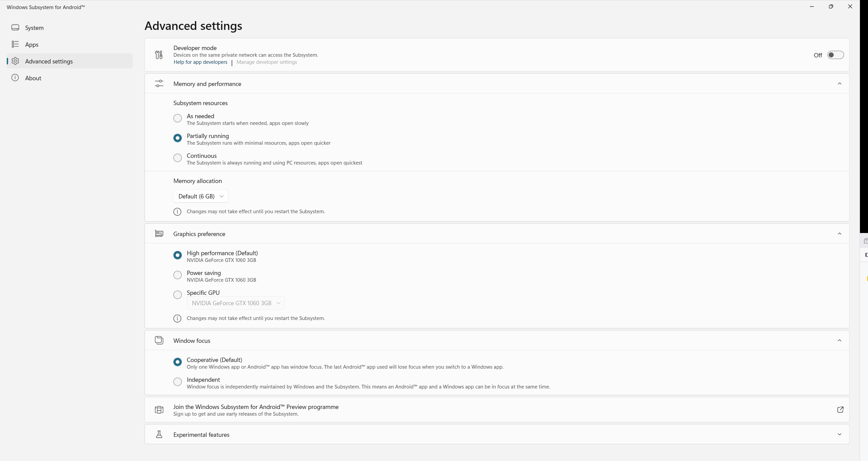Go to the Apps page
The image size is (868, 461).
(32, 44)
